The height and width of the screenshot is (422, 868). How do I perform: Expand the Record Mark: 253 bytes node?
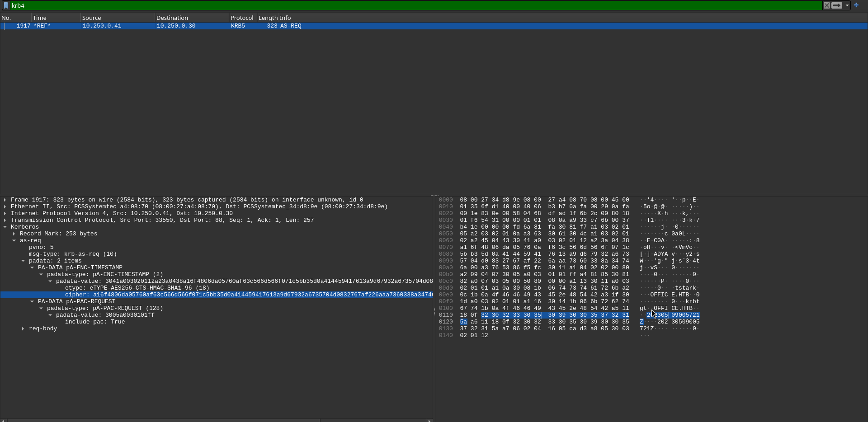coord(14,234)
